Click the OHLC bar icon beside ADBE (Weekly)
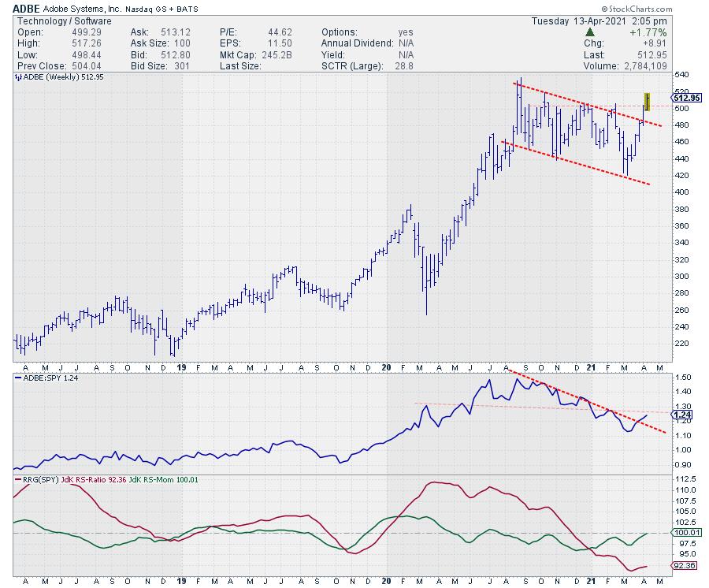709x588 pixels. tap(17, 77)
